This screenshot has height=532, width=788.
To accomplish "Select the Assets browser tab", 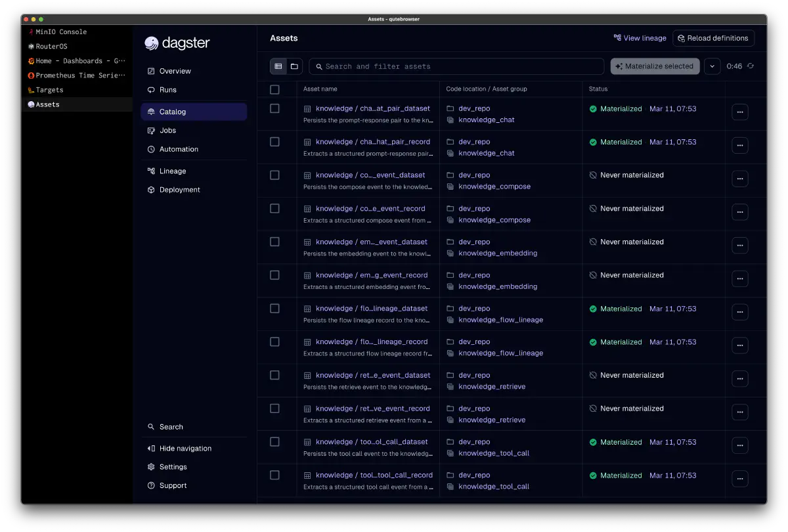I will click(77, 104).
